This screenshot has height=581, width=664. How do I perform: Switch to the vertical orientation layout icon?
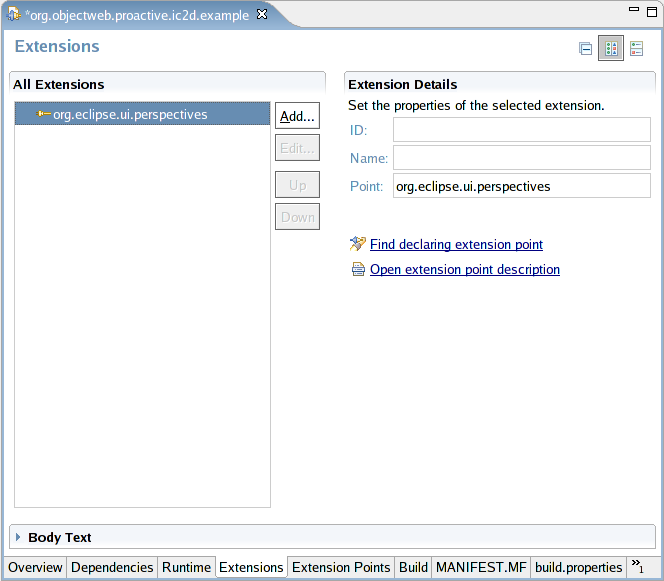(x=637, y=48)
